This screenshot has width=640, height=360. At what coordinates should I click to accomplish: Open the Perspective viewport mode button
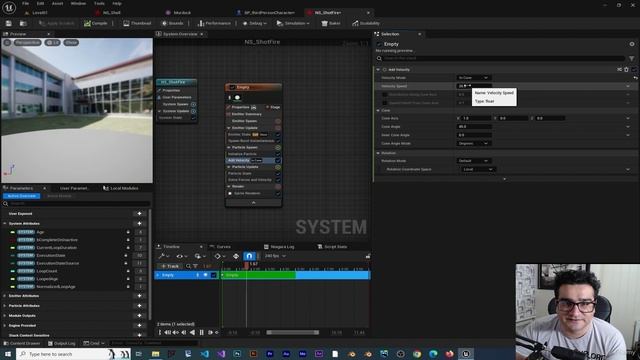[27, 42]
